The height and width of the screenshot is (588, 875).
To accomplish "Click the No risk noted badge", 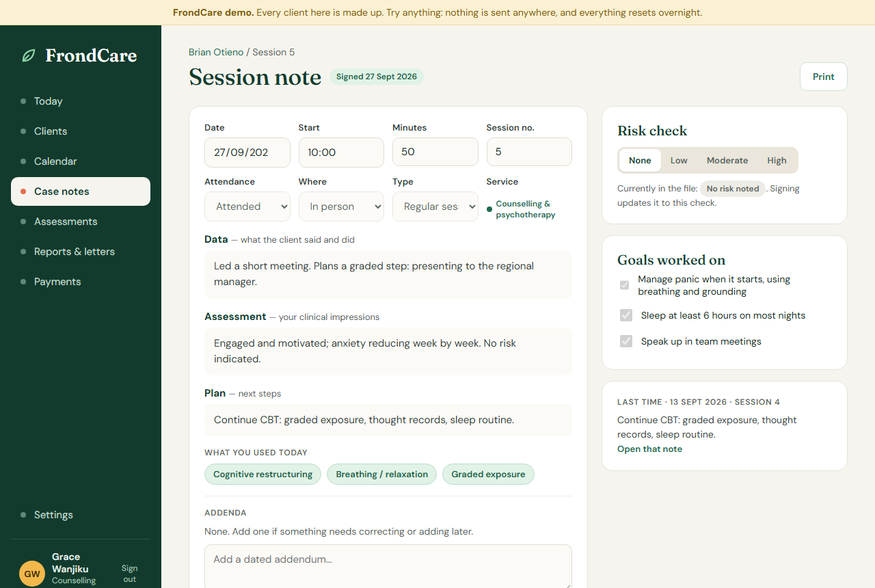I will (733, 189).
